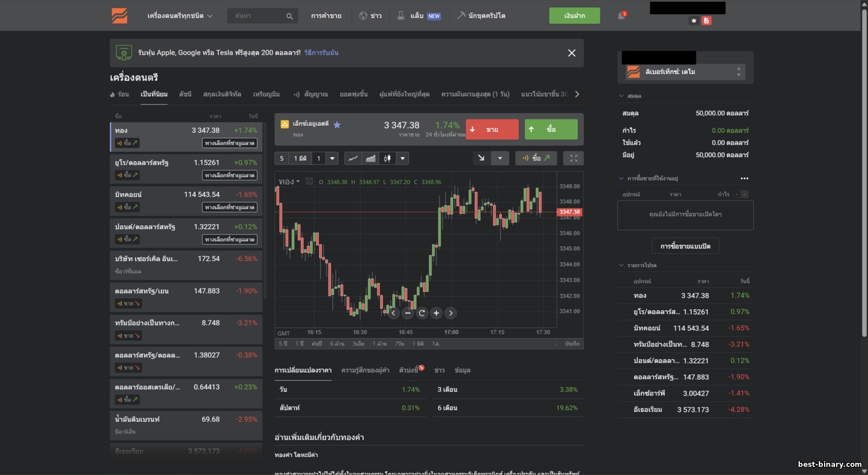Switch to the line chart icon
Viewport: 868px width, 475px height.
(353, 158)
